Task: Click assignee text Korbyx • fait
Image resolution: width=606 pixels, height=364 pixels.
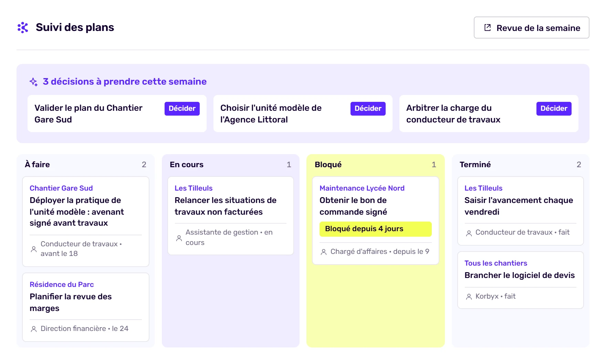Action: click(495, 297)
